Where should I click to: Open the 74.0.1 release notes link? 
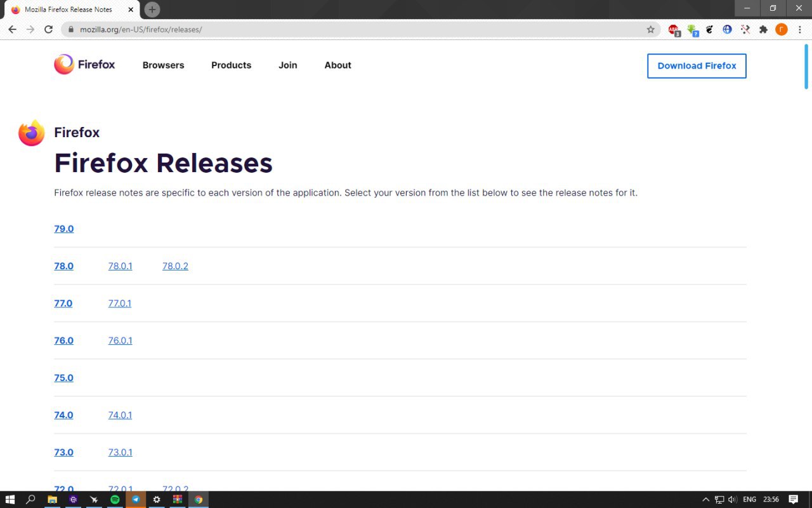tap(120, 415)
